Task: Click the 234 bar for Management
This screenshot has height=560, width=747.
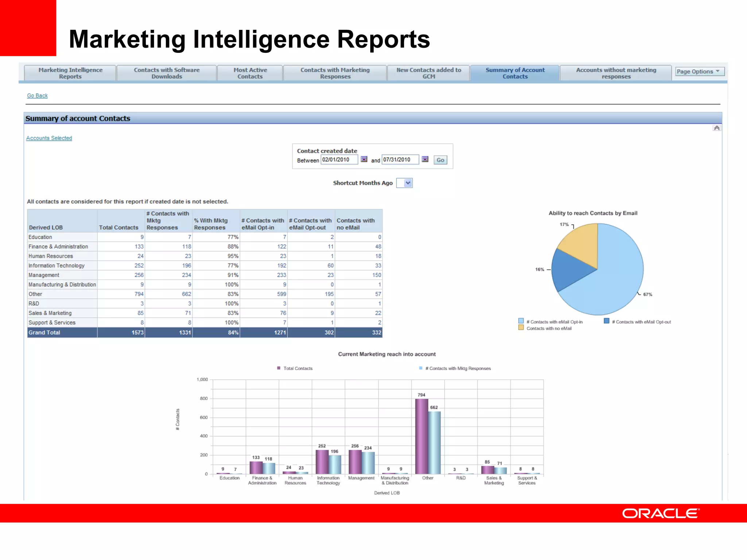Action: 368,463
